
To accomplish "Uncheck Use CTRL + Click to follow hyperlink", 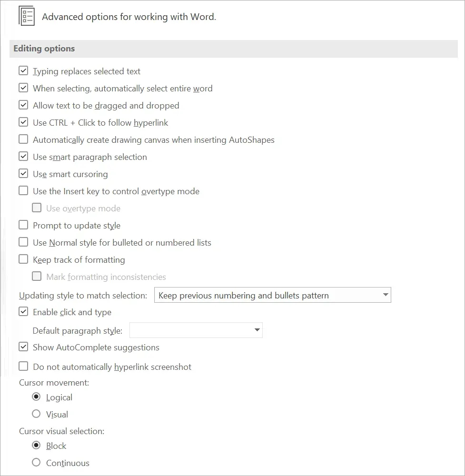I will (23, 122).
